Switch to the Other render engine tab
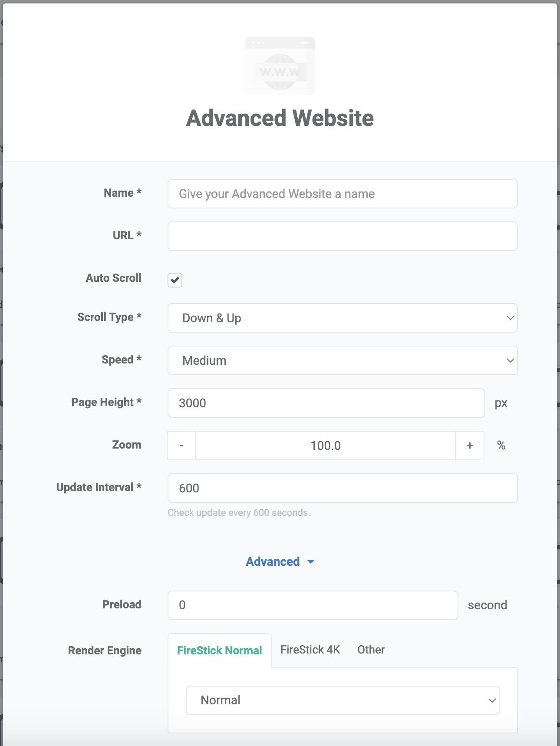This screenshot has height=746, width=560. 371,650
